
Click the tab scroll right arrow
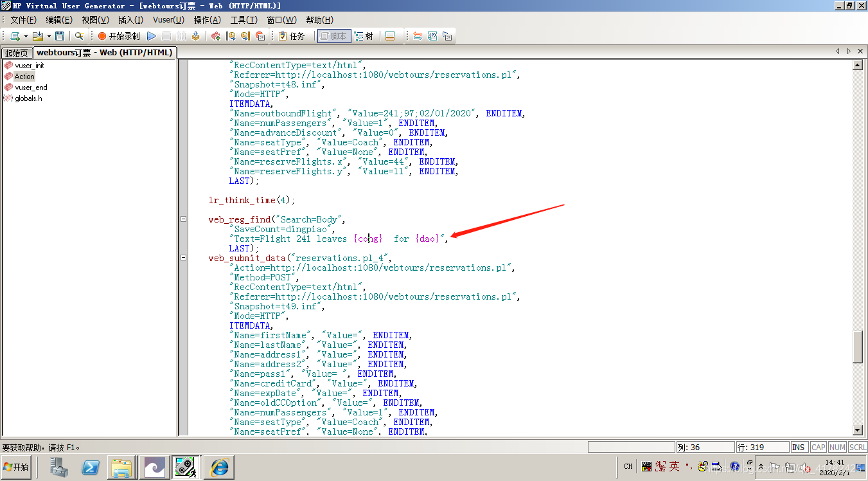coord(849,51)
